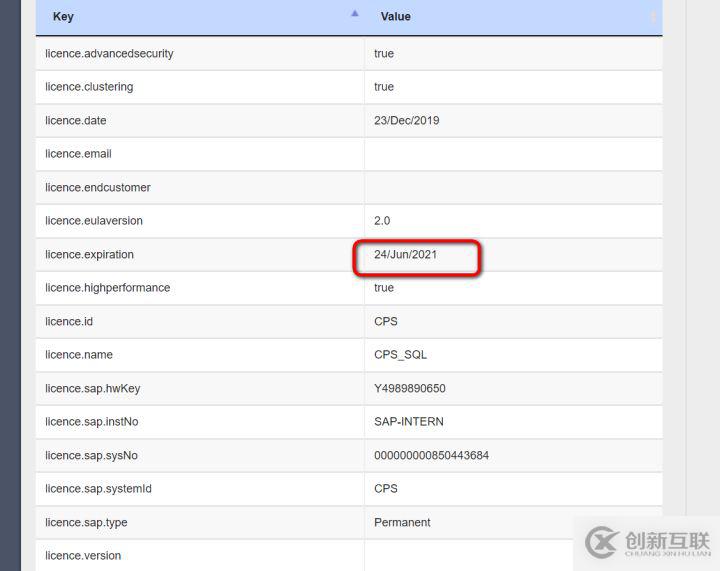
Task: Click the 23/Dec/2019 date value
Action: click(406, 120)
